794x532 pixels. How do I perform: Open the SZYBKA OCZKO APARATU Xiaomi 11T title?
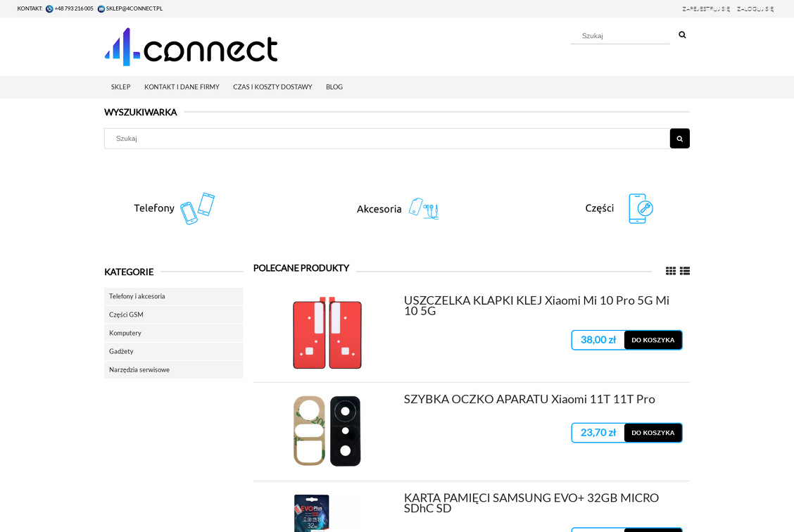529,399
